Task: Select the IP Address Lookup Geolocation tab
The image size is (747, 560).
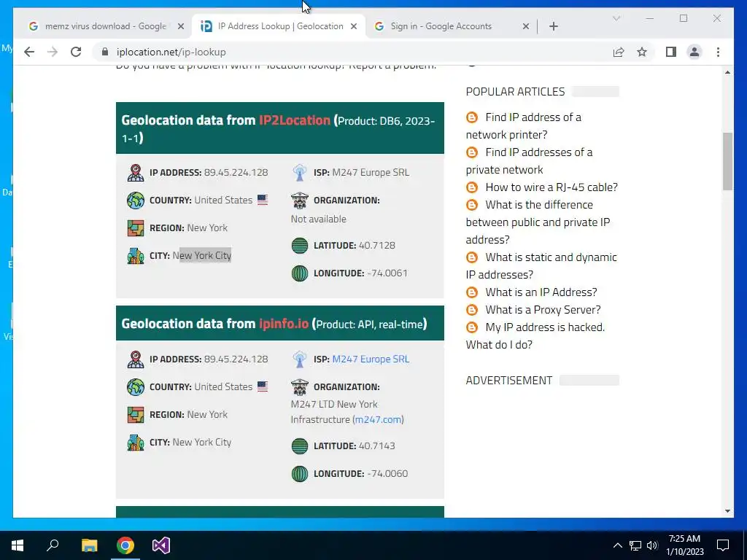Action: tap(279, 26)
